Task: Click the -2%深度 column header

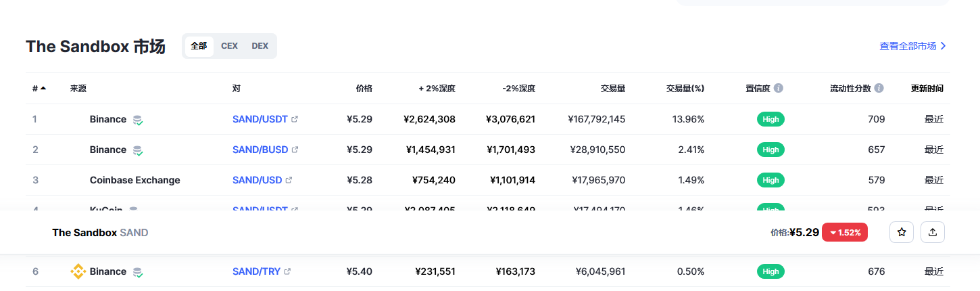Action: point(518,88)
